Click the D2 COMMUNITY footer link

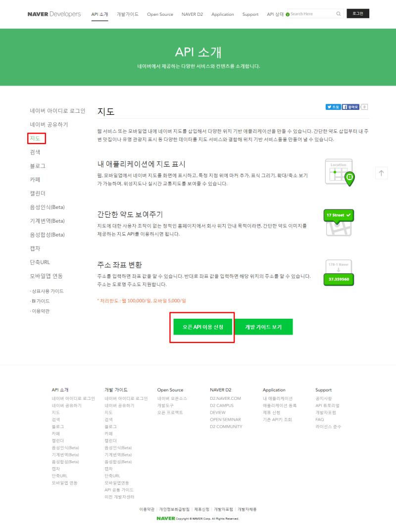click(226, 427)
